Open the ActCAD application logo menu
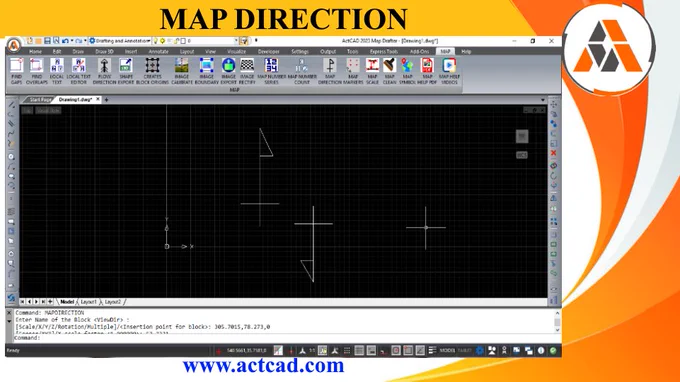Image resolution: width=680 pixels, height=382 pixels. [x=14, y=44]
